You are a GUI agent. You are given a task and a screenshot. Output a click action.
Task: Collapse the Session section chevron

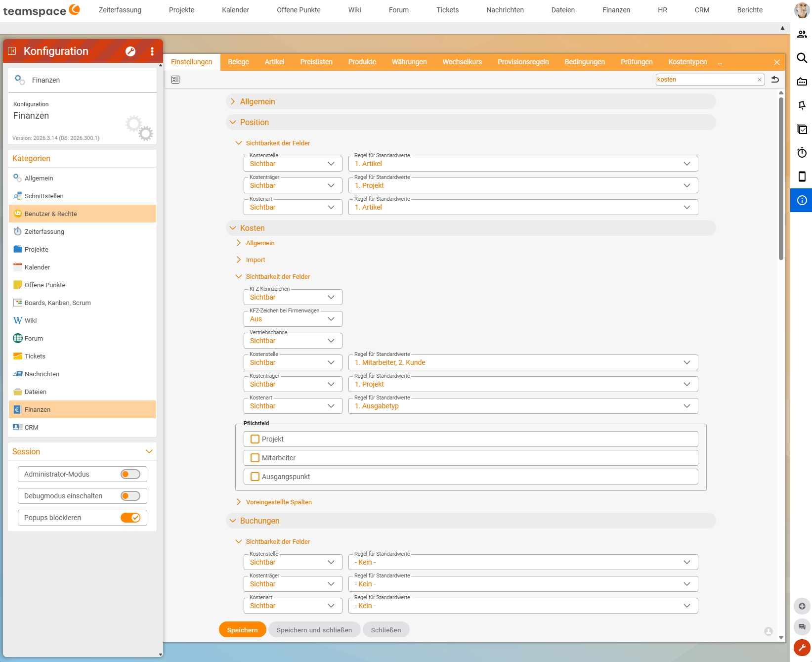pos(149,451)
